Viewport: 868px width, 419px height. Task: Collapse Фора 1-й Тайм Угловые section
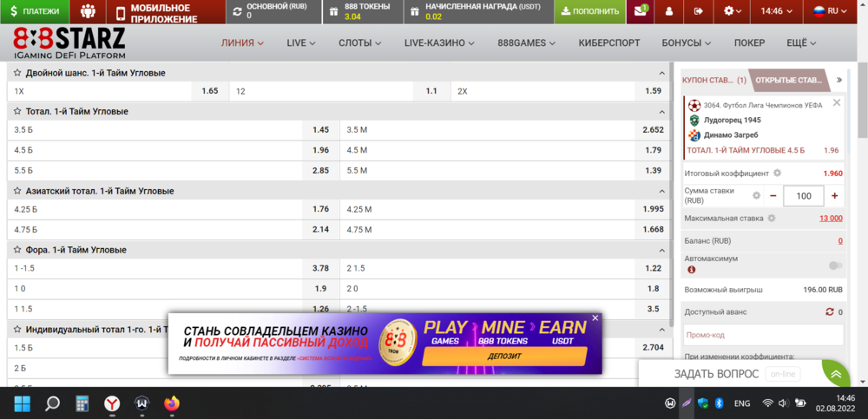pyautogui.click(x=661, y=250)
